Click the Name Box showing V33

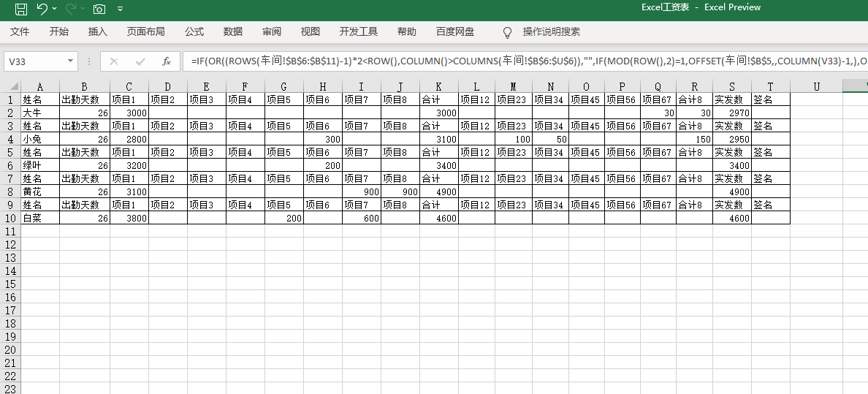point(34,61)
